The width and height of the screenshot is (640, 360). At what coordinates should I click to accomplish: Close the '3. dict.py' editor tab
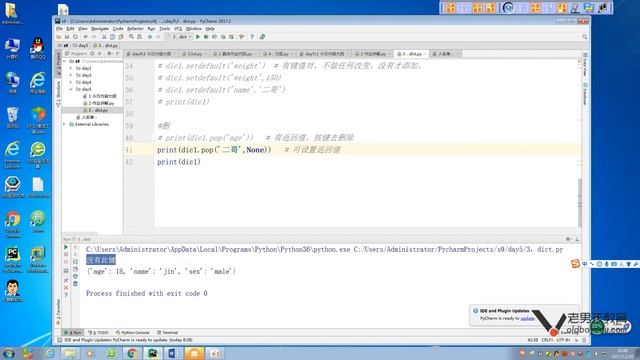tap(425, 54)
